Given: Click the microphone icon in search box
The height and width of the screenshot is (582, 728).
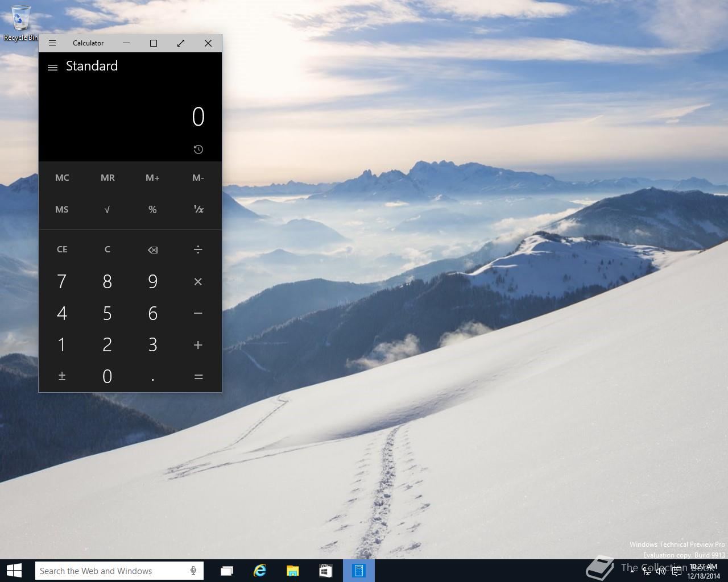Looking at the screenshot, I should tap(193, 571).
